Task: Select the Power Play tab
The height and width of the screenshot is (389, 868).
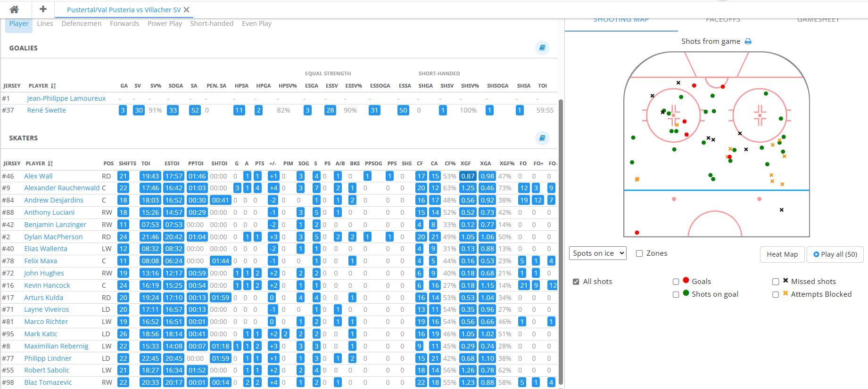Action: [165, 24]
